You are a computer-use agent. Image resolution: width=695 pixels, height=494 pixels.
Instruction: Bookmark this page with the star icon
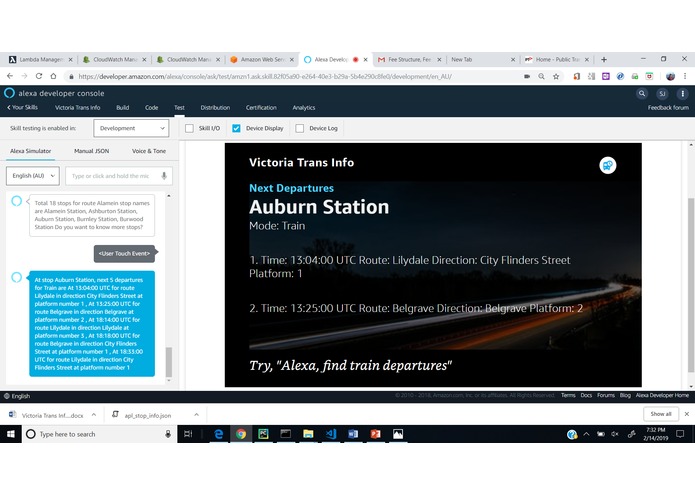[x=556, y=76]
